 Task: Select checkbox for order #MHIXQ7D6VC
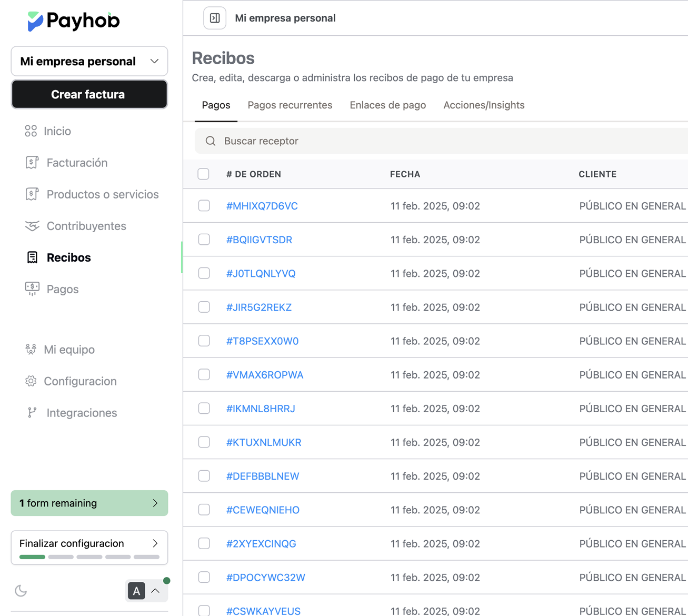204,206
